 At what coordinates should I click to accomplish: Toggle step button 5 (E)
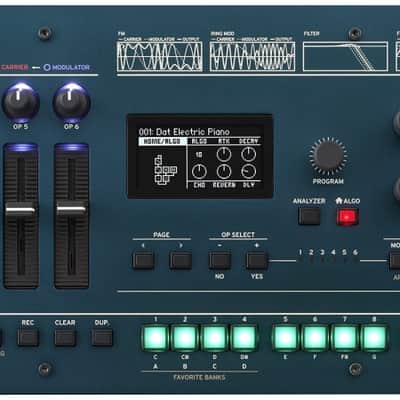coord(285,338)
